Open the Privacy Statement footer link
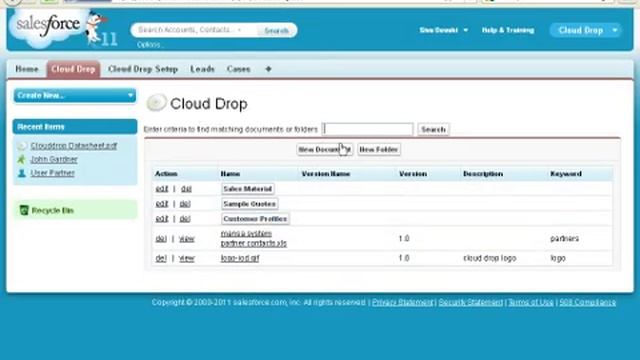The image size is (640, 360). tap(402, 302)
